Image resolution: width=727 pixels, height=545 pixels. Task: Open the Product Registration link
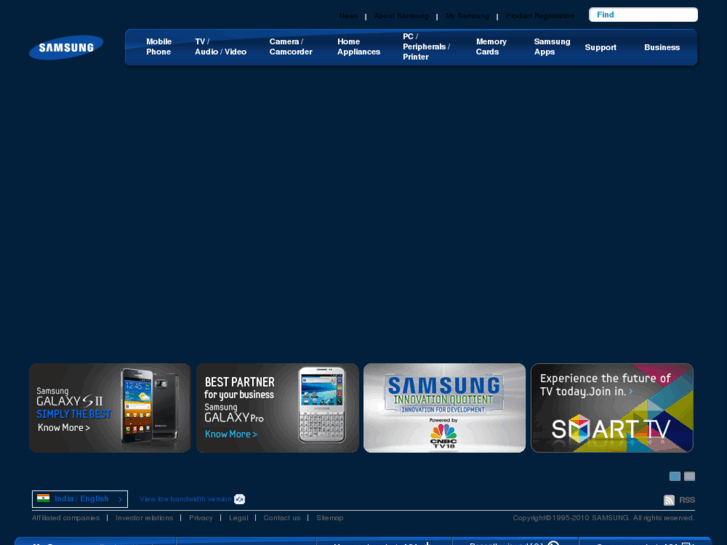pyautogui.click(x=540, y=16)
